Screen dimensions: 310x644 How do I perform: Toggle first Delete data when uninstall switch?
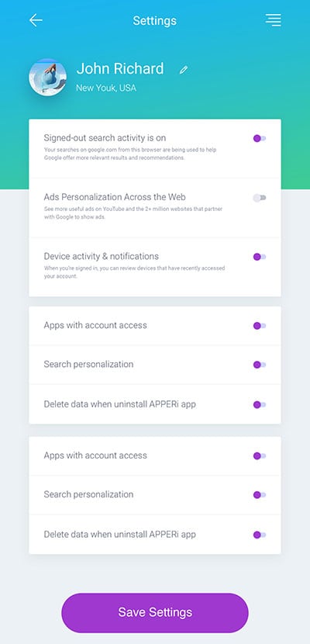pyautogui.click(x=260, y=404)
